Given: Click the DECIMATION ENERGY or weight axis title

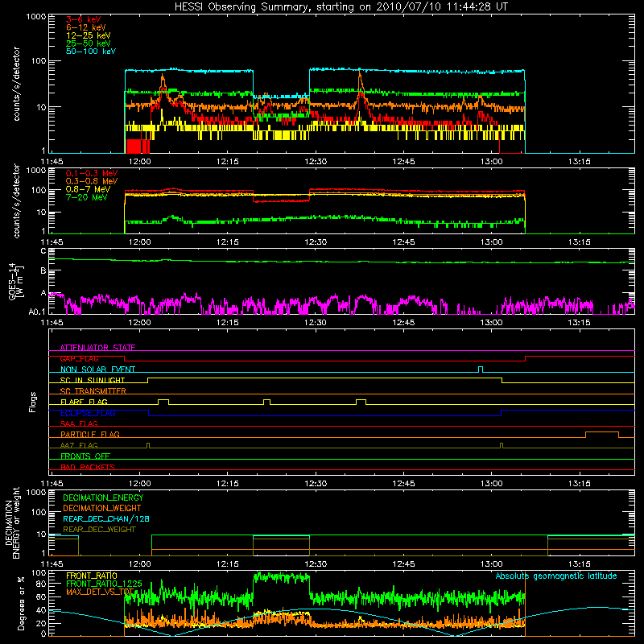Looking at the screenshot, I should [12, 523].
